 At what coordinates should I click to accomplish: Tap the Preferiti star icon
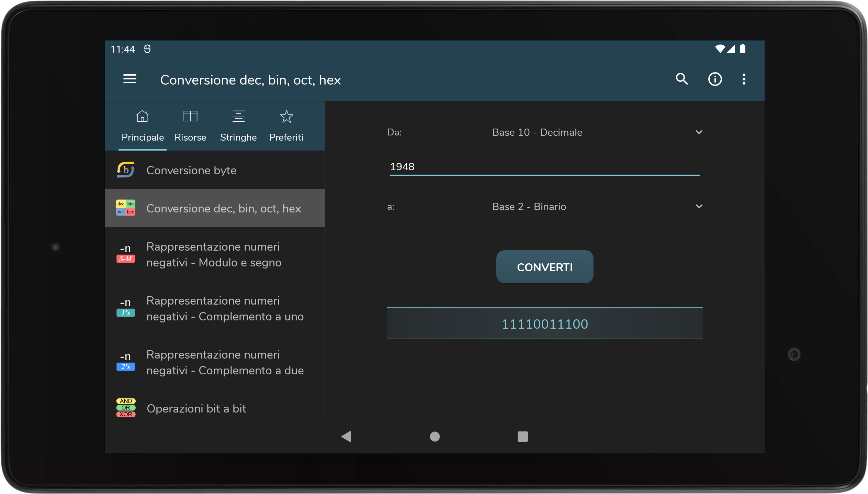tap(286, 116)
